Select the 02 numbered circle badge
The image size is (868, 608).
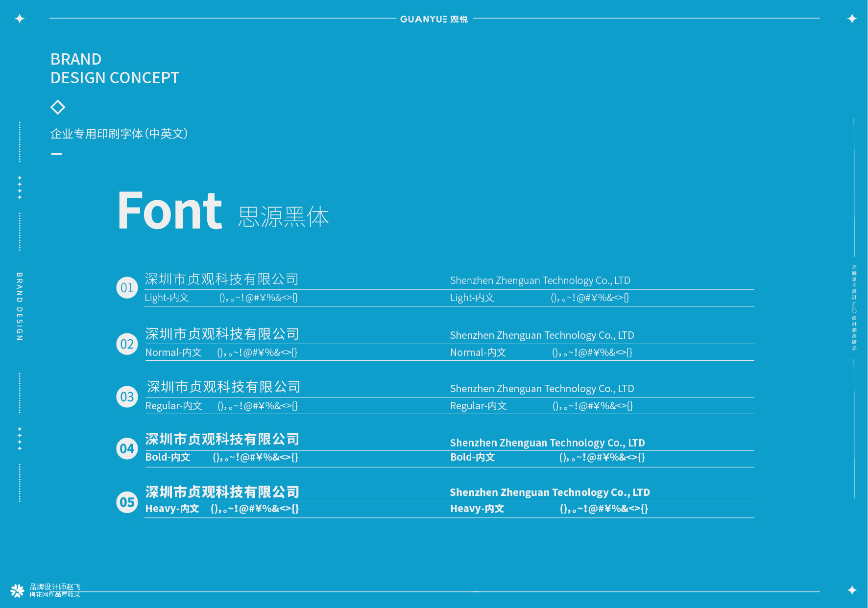pos(127,344)
